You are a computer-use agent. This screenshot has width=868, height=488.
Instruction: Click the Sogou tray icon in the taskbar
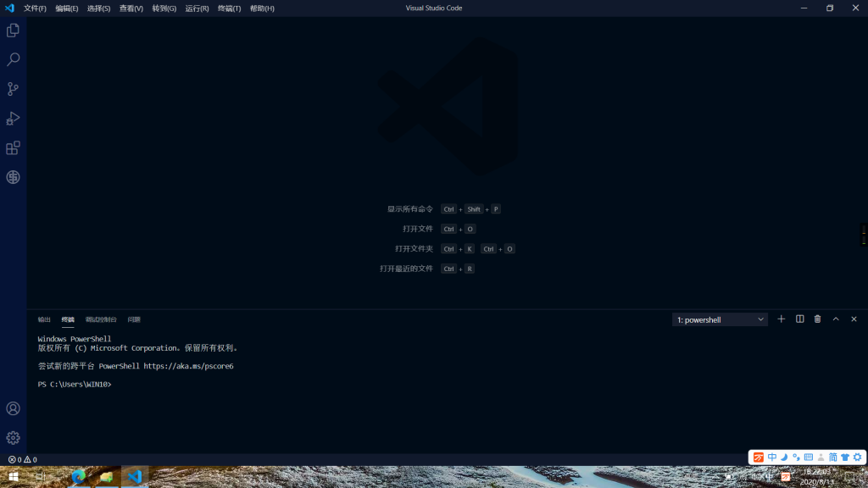coord(786,477)
